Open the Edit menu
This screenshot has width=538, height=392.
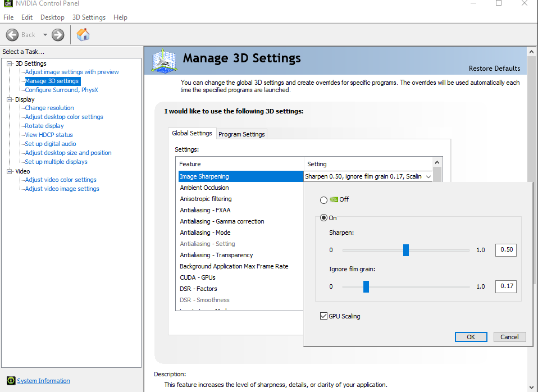tap(27, 17)
